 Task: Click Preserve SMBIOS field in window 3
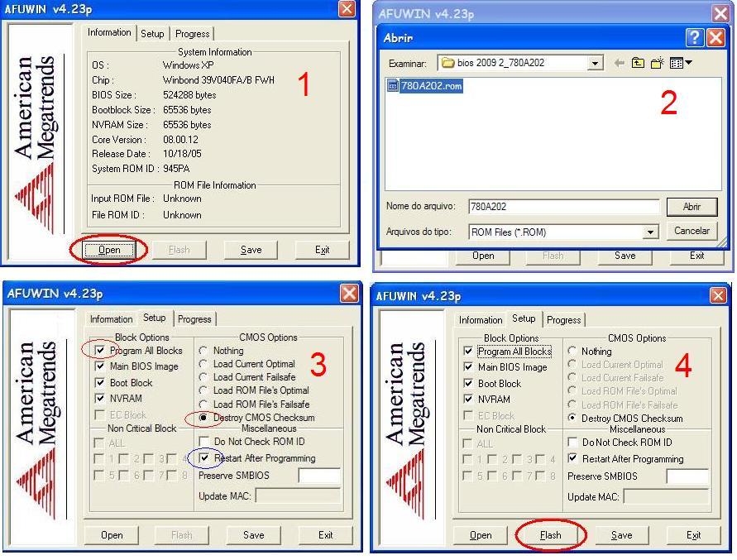319,476
